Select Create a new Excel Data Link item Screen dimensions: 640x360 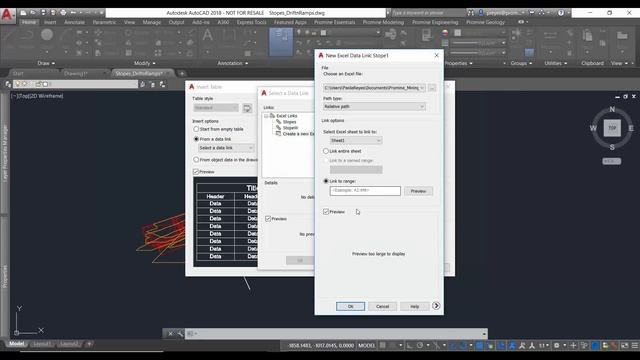click(298, 134)
